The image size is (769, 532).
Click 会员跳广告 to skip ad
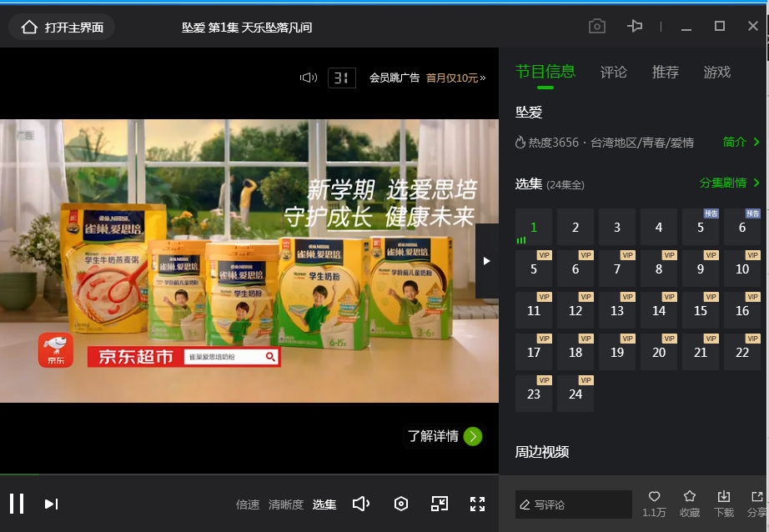point(395,78)
